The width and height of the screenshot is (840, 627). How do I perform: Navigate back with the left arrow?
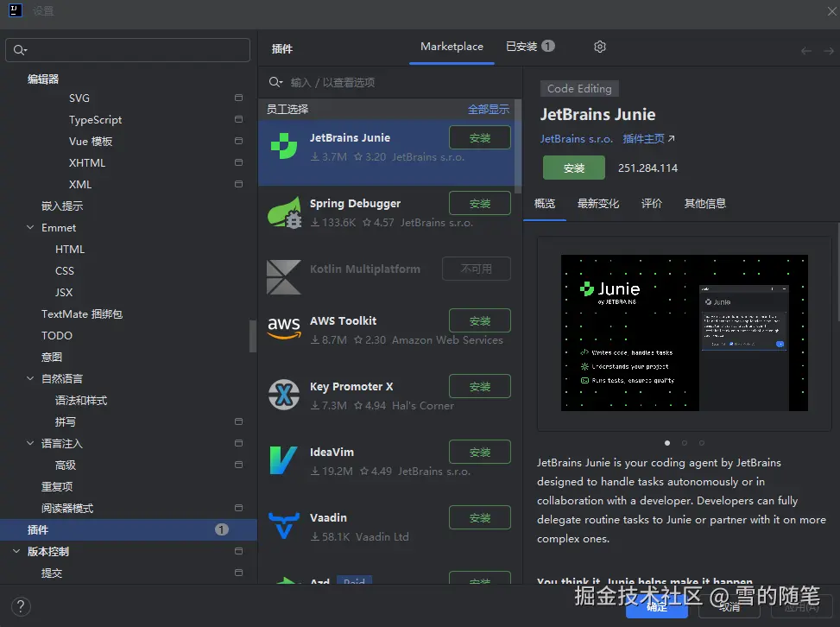point(806,51)
